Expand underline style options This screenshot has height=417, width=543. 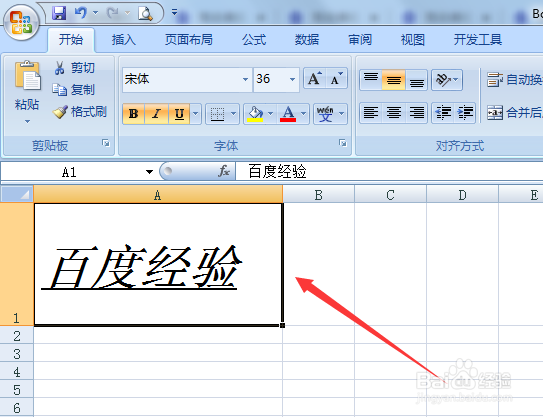[x=196, y=113]
